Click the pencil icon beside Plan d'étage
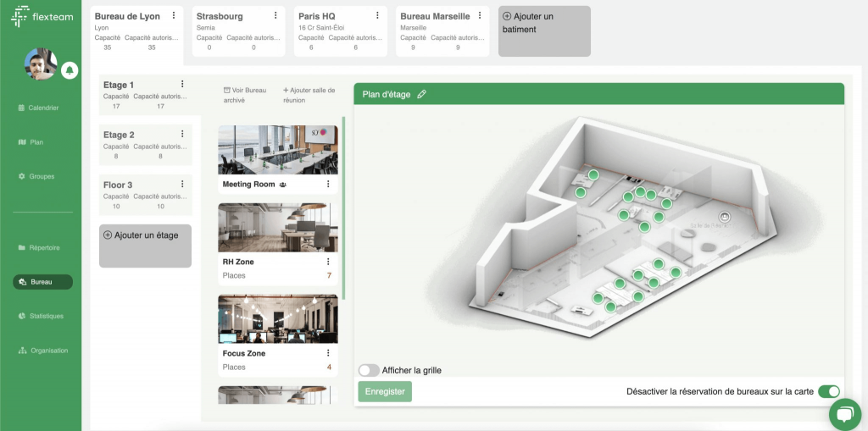This screenshot has height=431, width=868. (422, 95)
